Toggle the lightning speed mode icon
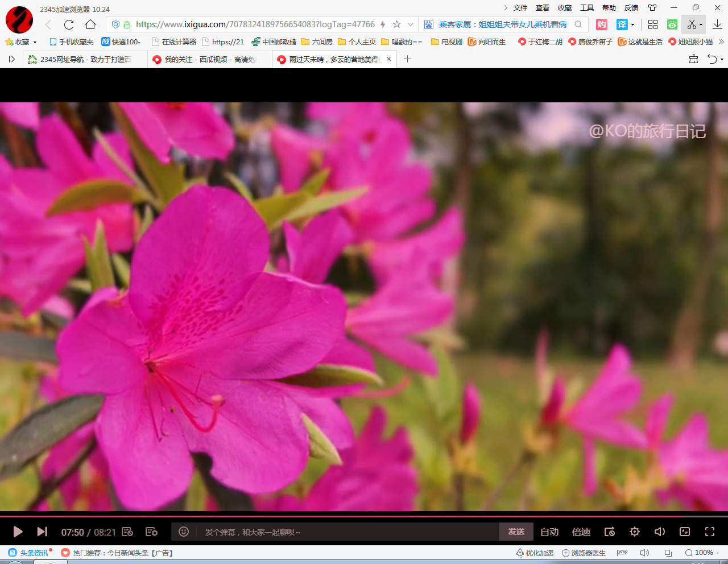 [383, 24]
